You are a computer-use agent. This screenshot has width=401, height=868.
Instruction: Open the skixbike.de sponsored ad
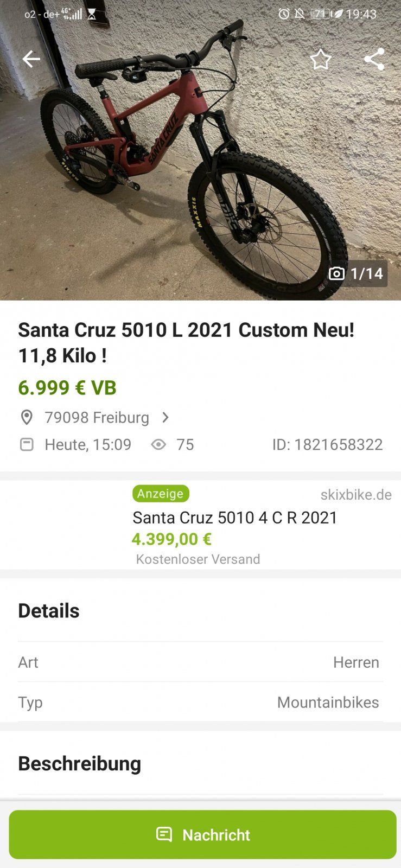tap(234, 525)
